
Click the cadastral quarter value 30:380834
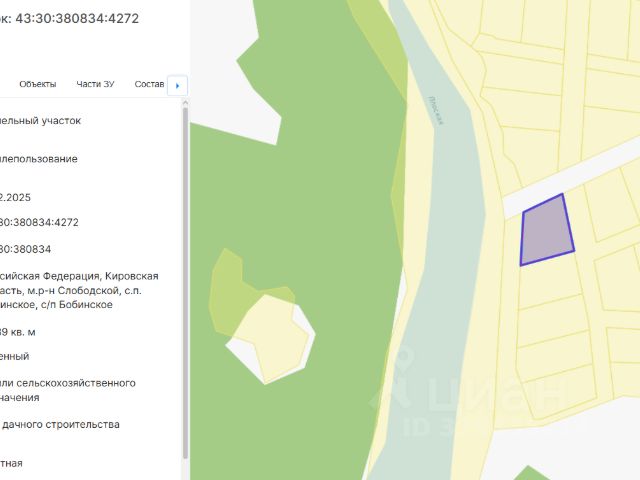click(x=25, y=249)
